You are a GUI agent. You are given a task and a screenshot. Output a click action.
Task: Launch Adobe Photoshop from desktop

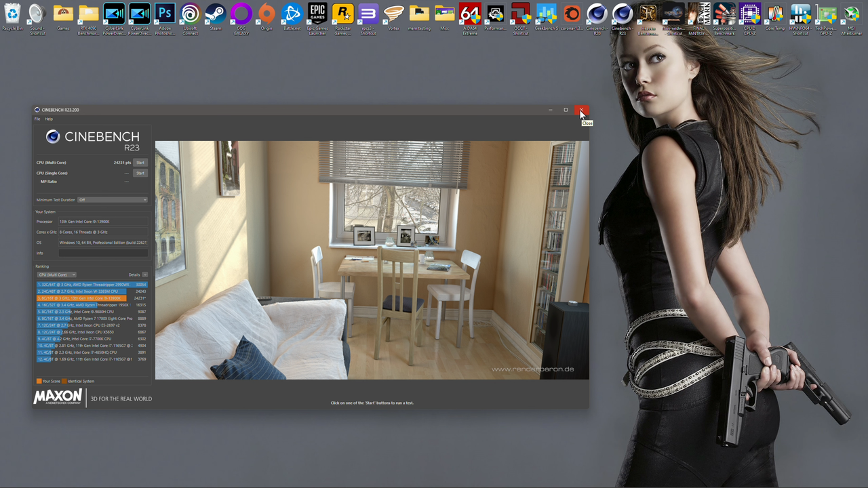click(165, 19)
